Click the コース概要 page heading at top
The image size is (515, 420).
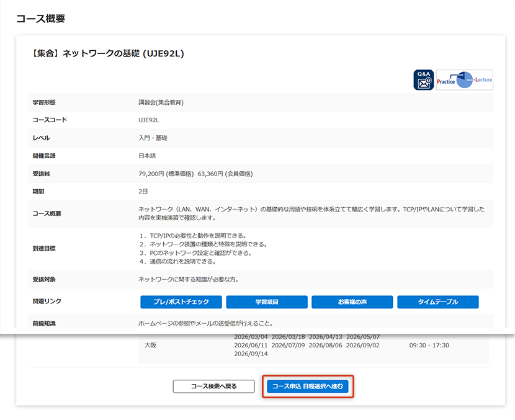(x=41, y=19)
